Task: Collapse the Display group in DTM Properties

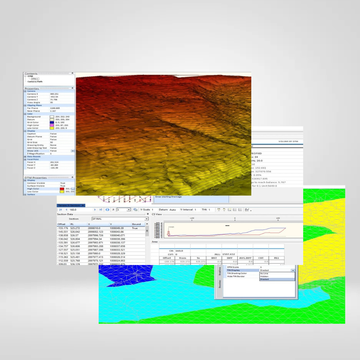Action: [25, 180]
